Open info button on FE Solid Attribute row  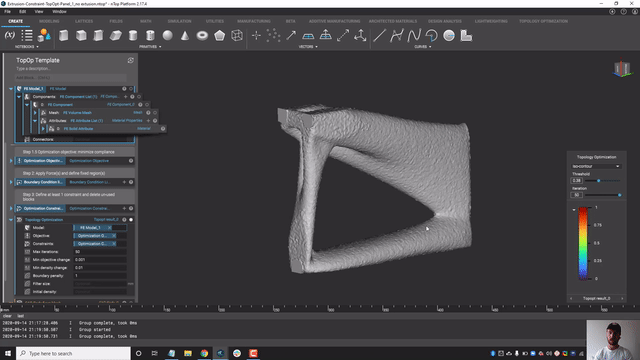(x=163, y=129)
